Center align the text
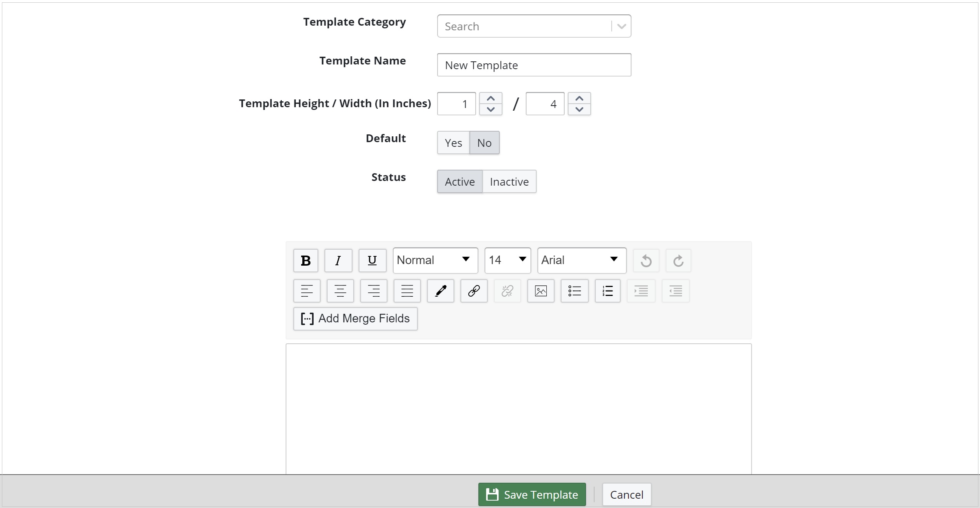This screenshot has width=980, height=508. point(340,291)
